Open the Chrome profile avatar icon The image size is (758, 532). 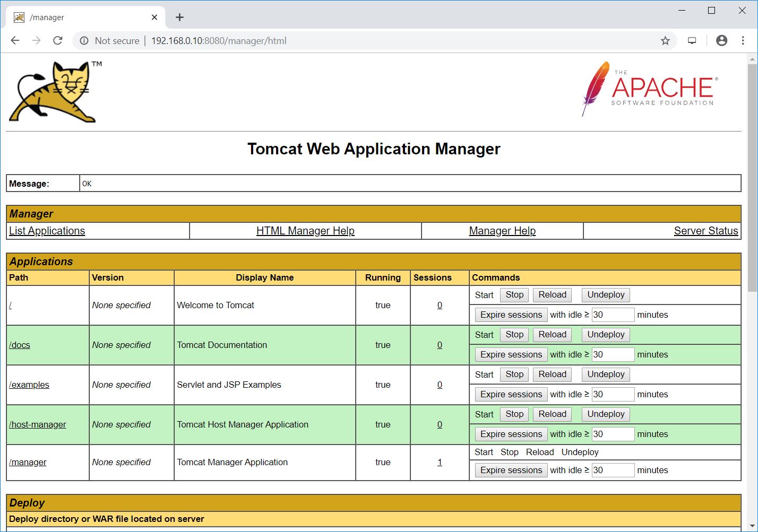(721, 40)
